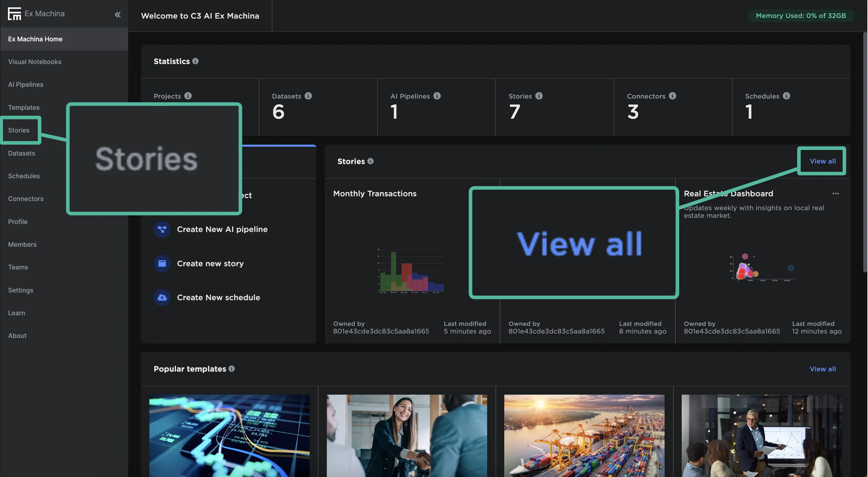Click the page vertical scrollbar

click(865, 152)
